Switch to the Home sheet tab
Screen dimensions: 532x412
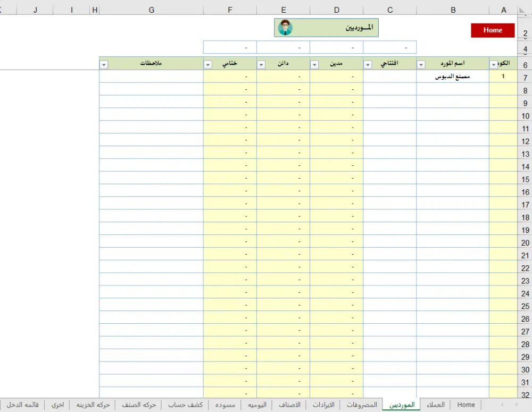[x=466, y=405]
